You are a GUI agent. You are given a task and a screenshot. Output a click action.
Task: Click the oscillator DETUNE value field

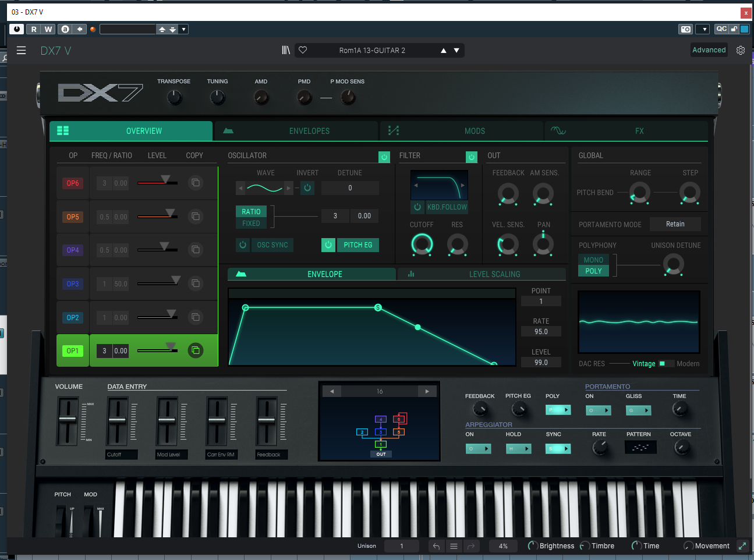pos(350,188)
